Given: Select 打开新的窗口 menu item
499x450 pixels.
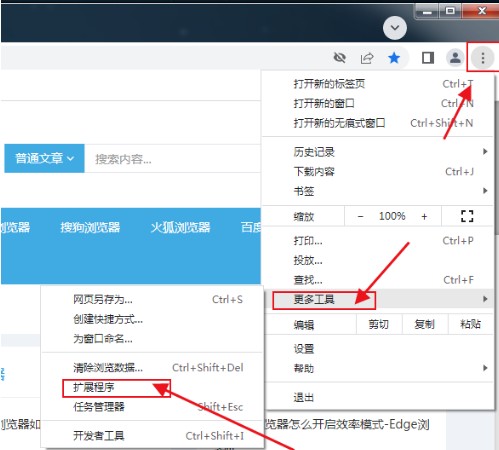Looking at the screenshot, I should click(x=377, y=103).
